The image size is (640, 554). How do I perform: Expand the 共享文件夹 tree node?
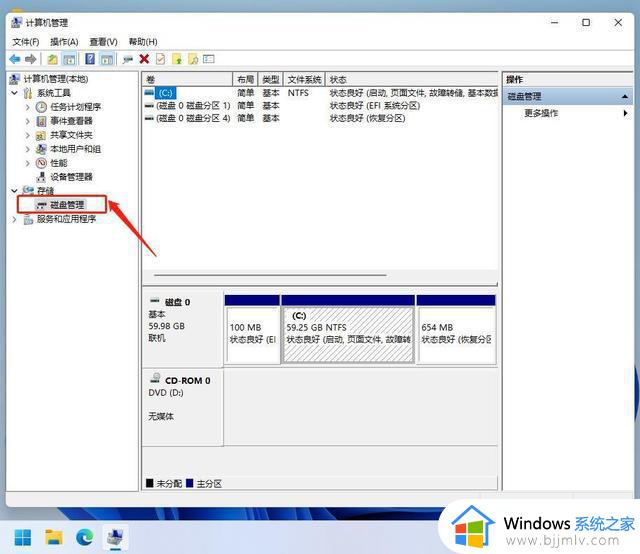(x=28, y=135)
